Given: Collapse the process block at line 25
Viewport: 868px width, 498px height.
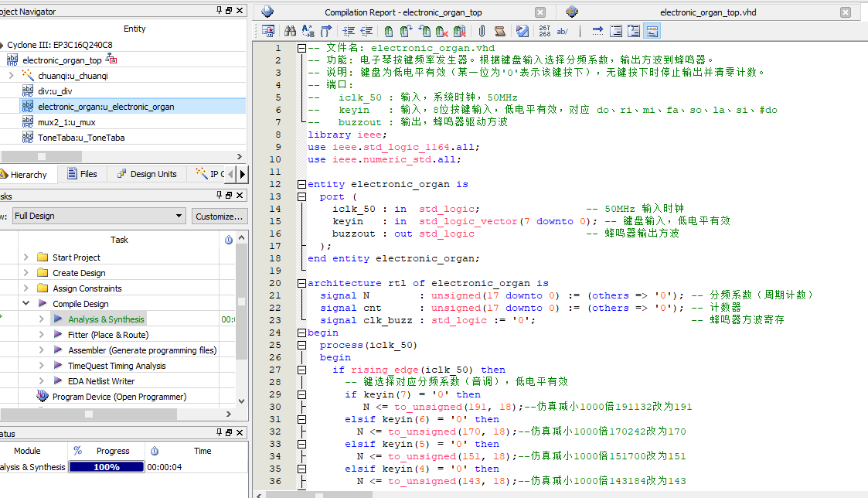Looking at the screenshot, I should tap(301, 345).
